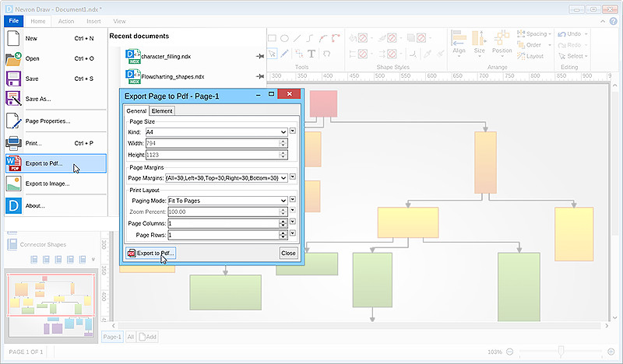Select the Text tool

311,54
